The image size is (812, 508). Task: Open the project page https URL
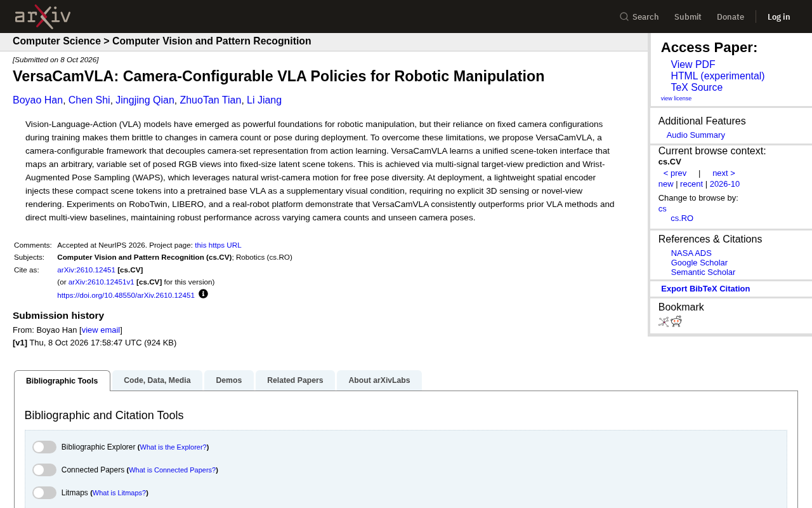(218, 245)
